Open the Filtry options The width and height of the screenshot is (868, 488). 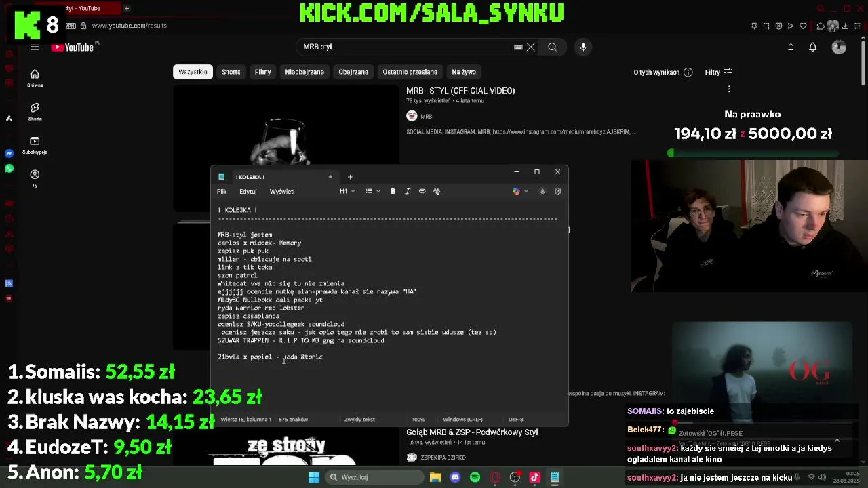(719, 72)
